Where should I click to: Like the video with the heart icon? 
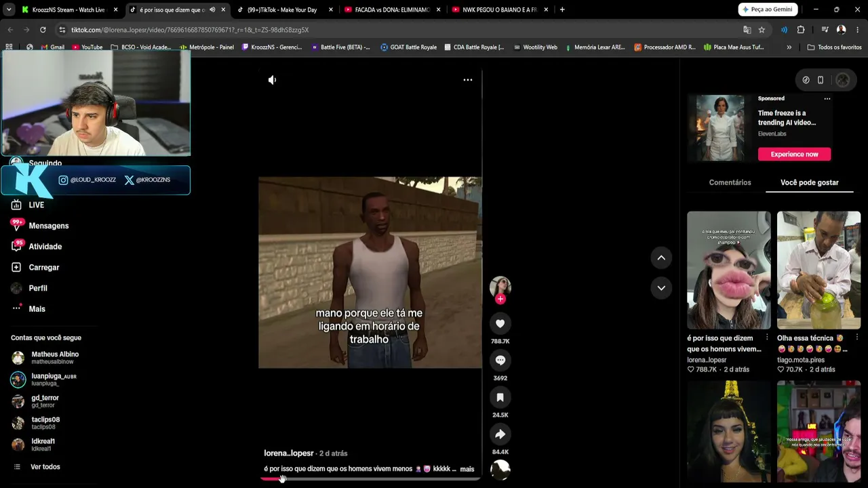tap(500, 324)
